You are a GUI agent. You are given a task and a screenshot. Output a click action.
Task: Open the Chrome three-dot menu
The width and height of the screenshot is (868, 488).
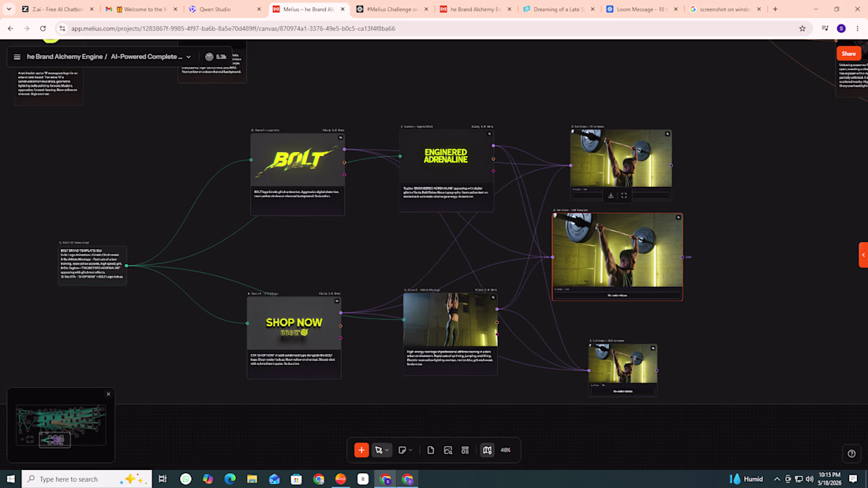click(858, 28)
